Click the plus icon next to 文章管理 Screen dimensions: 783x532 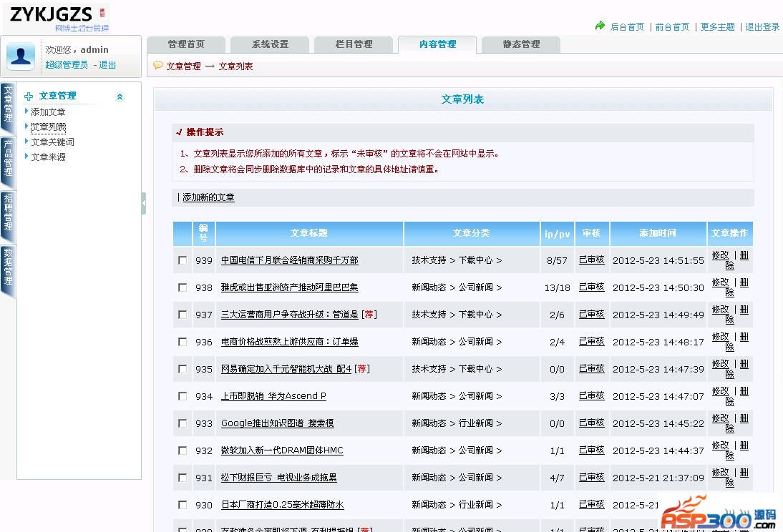point(29,97)
